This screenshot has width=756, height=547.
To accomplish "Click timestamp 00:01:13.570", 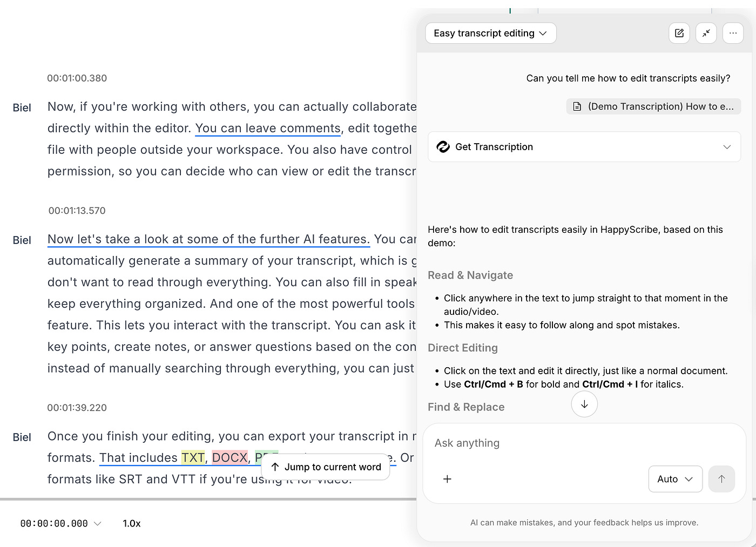I will 77,211.
